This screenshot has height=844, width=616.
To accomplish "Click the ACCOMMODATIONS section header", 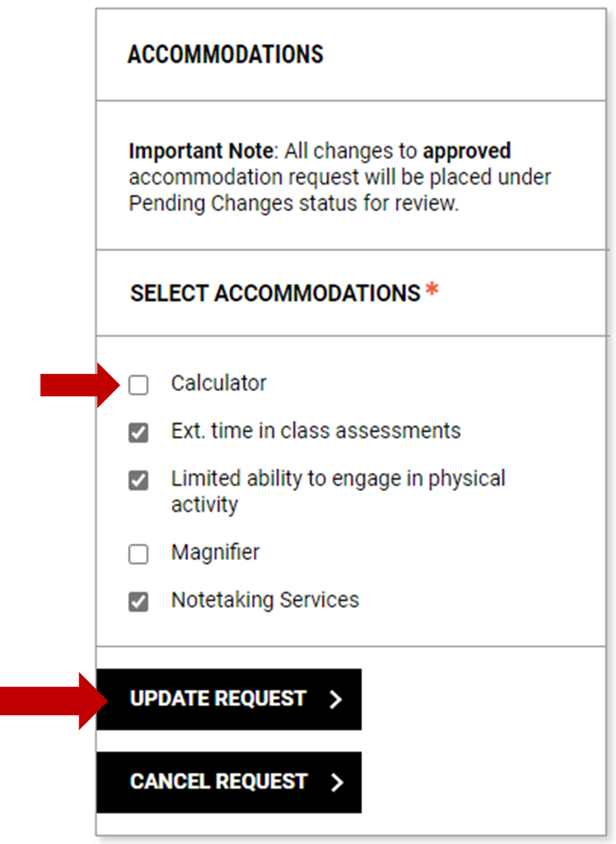I will 225,53.
